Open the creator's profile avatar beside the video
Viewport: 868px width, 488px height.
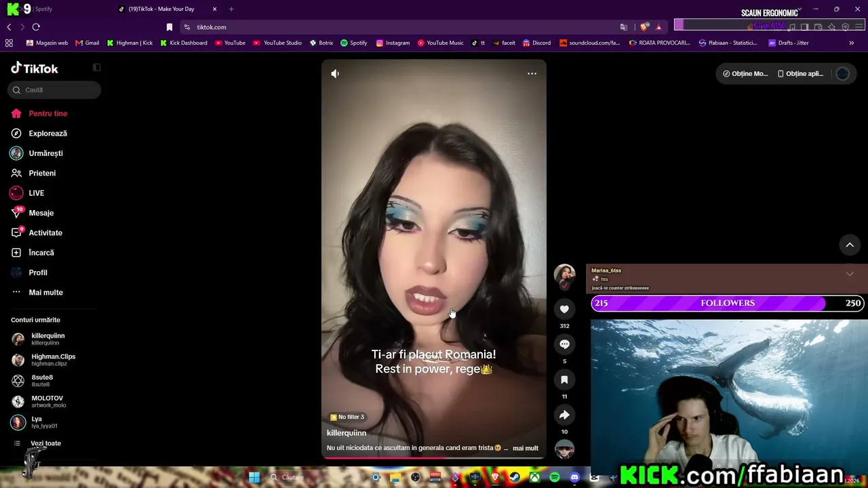564,274
